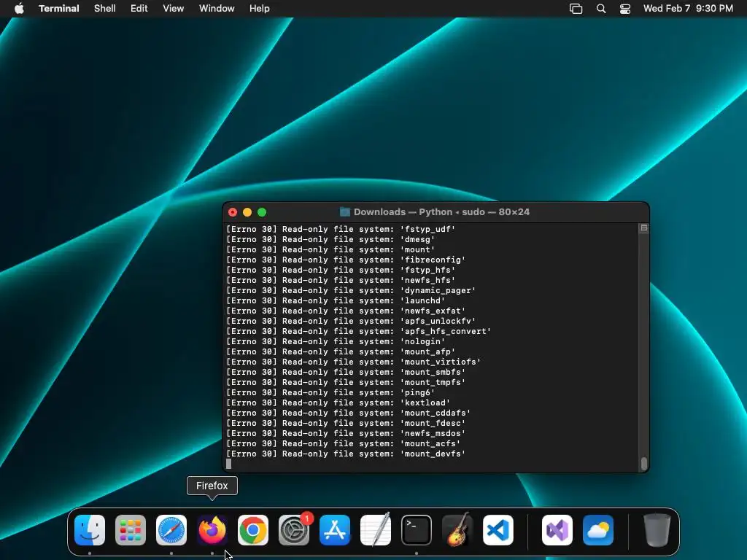Minimize the Terminal window with yellow button
747x560 pixels.
pos(247,212)
